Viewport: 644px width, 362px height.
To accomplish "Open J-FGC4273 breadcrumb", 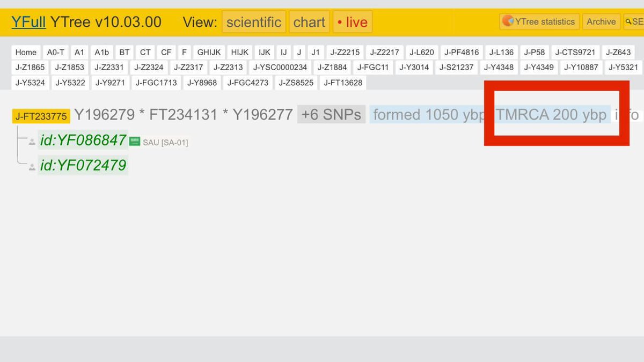I will coord(248,83).
